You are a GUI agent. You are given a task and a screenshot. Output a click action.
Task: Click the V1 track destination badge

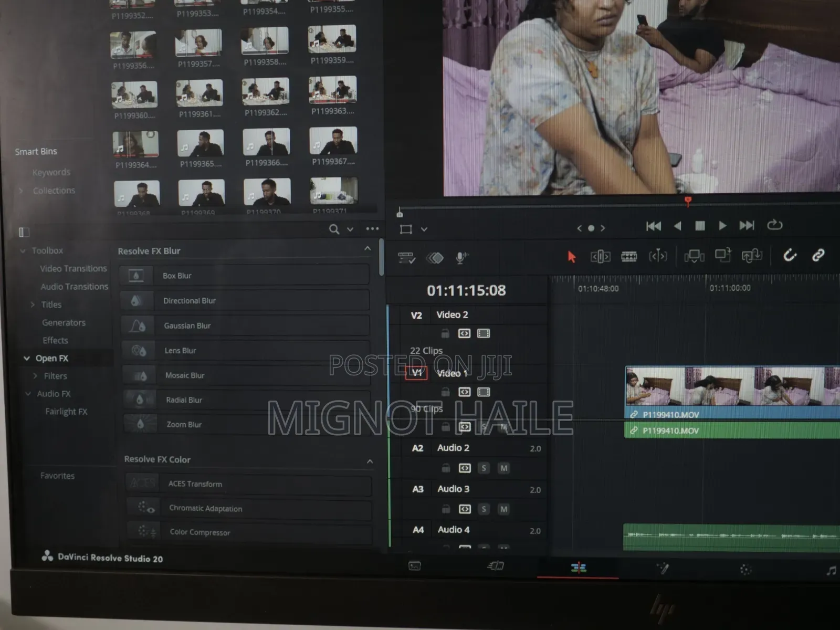416,373
